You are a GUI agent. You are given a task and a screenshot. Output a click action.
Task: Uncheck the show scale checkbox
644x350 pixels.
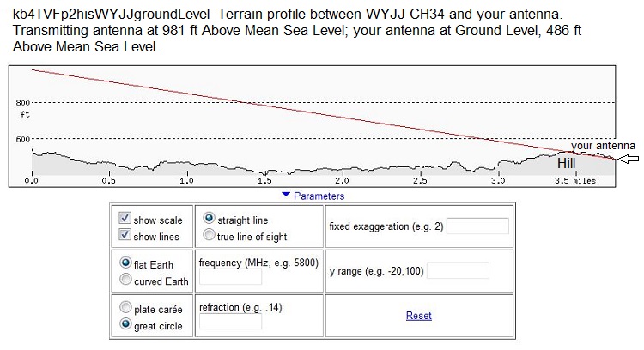125,220
